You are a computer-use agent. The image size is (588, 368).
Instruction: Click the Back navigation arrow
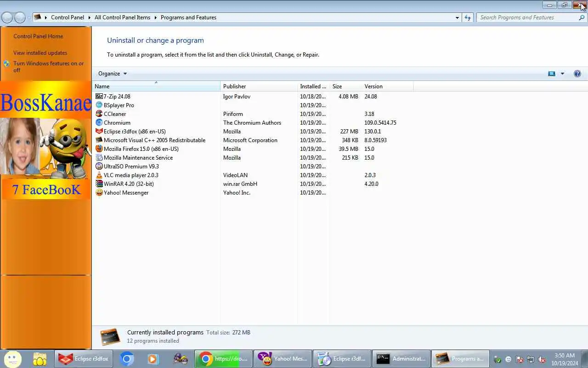point(7,17)
